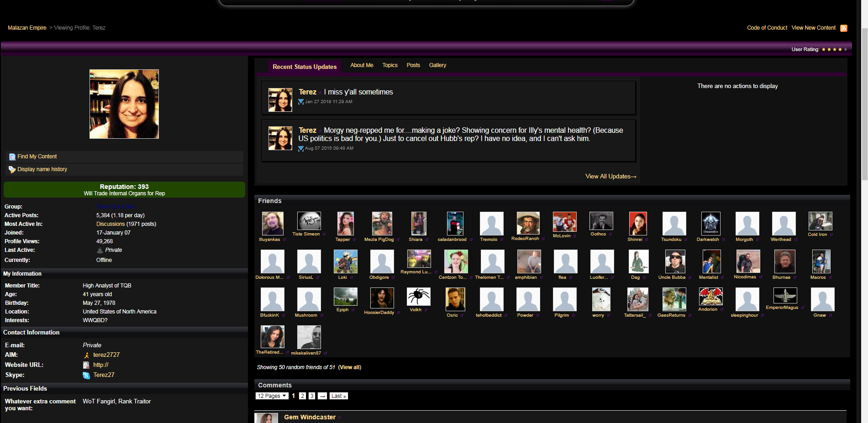Open caladanbrood's friend avatar

455,224
